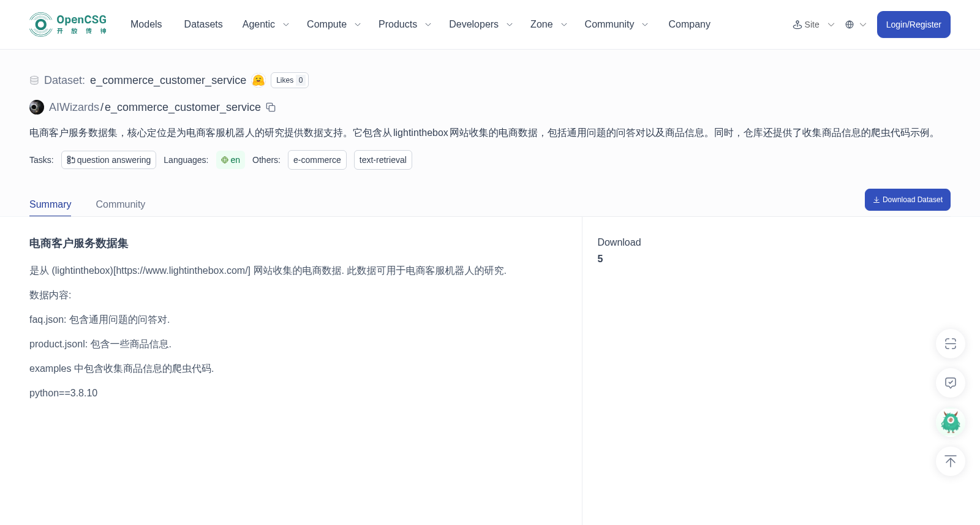Image resolution: width=980 pixels, height=525 pixels.
Task: Click the lightinthebox URL text line
Action: pos(268,271)
